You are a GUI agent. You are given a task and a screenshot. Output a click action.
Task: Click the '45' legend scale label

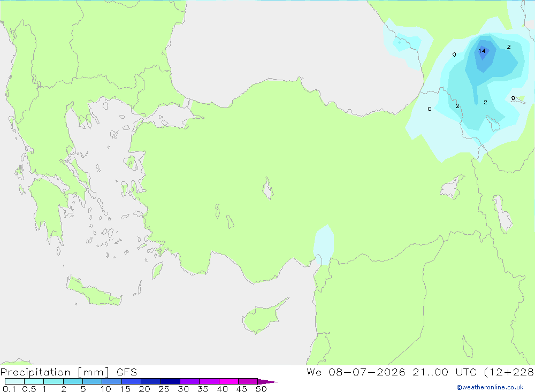242,389
